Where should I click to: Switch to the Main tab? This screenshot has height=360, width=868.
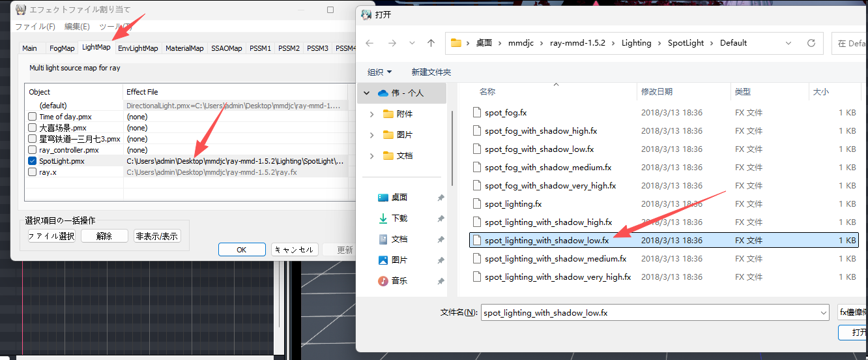click(x=29, y=48)
